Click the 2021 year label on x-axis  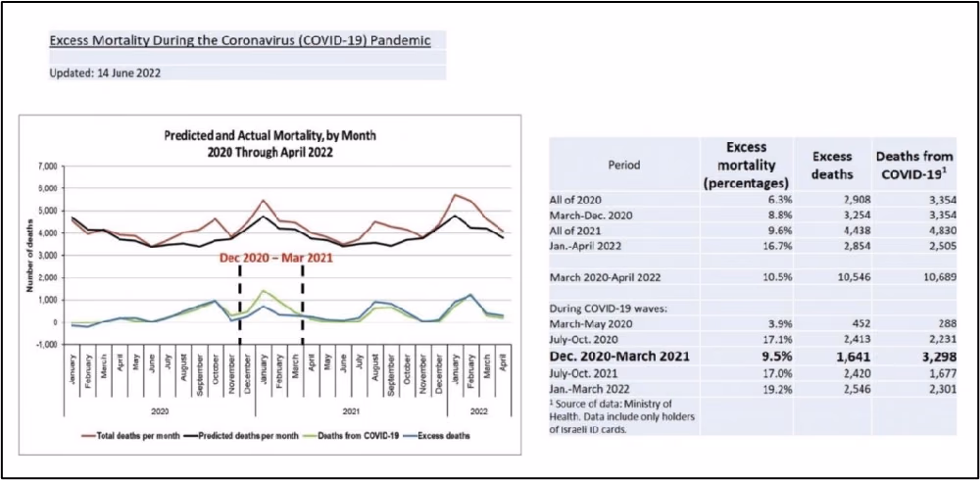351,411
